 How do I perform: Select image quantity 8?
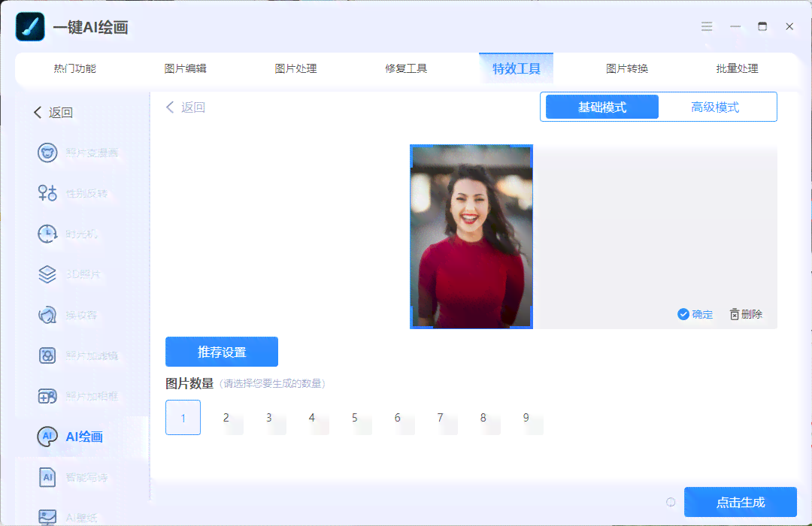483,417
